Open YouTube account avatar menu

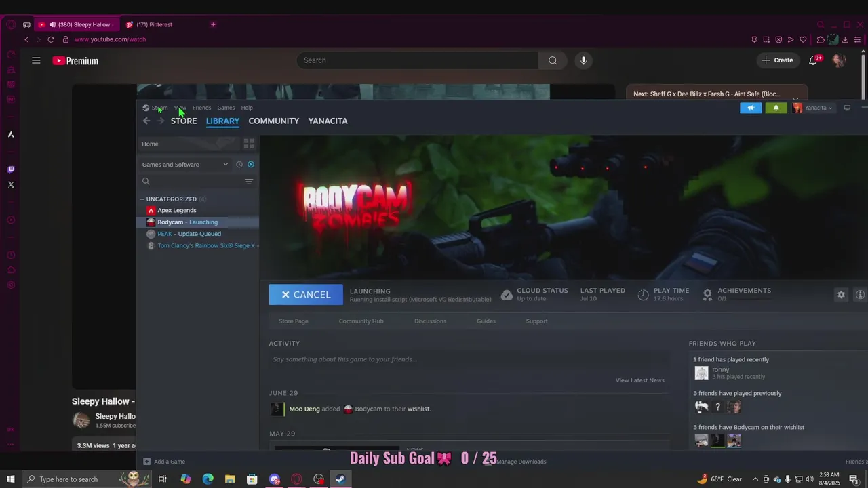[x=839, y=60]
